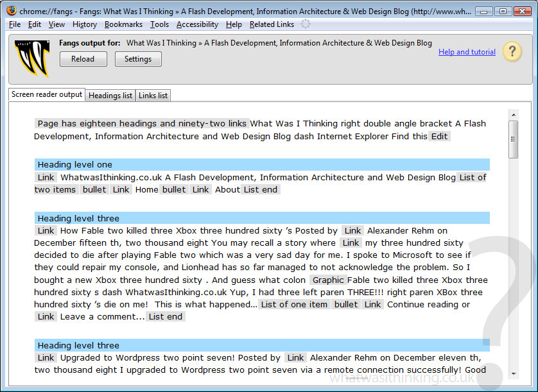Screen dimensions: 538x392
Task: Follow the Help and tutorial link
Action: 467,52
